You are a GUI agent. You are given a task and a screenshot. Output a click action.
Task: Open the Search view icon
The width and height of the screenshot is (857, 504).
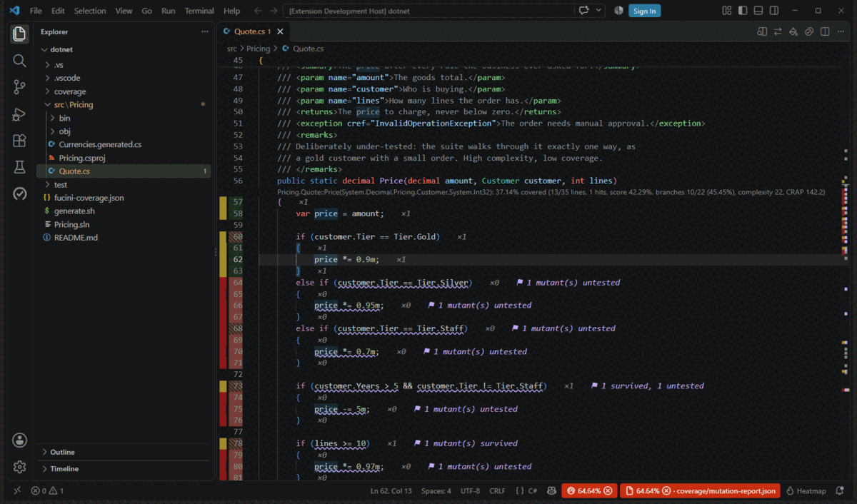coord(19,61)
